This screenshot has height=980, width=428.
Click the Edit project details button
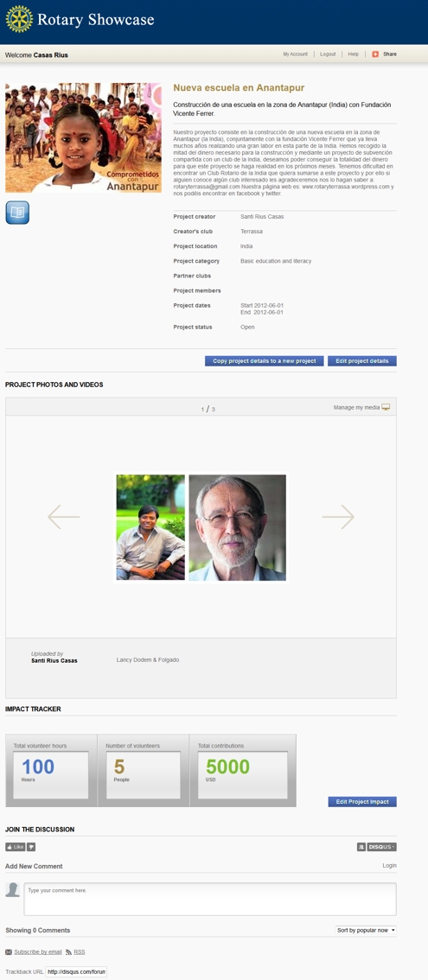tap(362, 361)
